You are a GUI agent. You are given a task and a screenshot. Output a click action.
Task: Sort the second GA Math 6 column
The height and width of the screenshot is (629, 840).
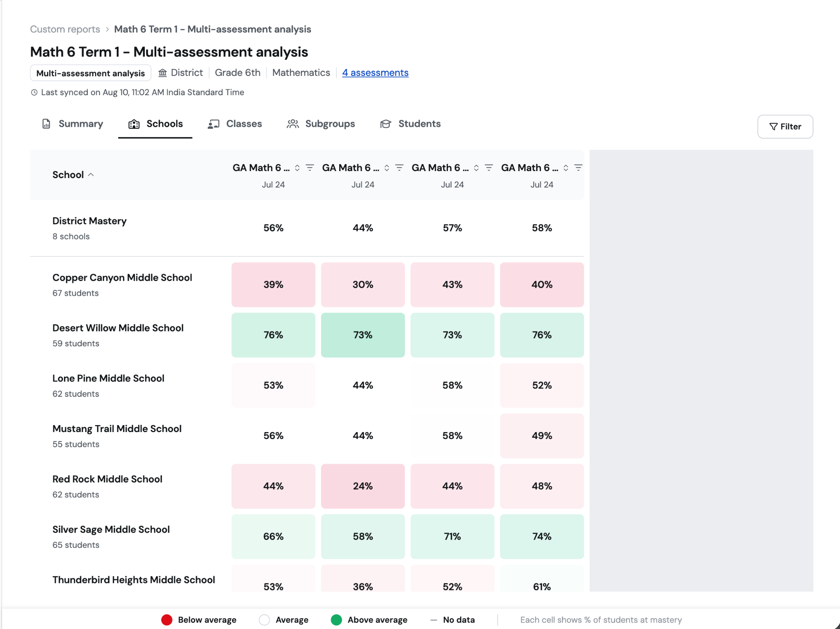click(x=387, y=168)
